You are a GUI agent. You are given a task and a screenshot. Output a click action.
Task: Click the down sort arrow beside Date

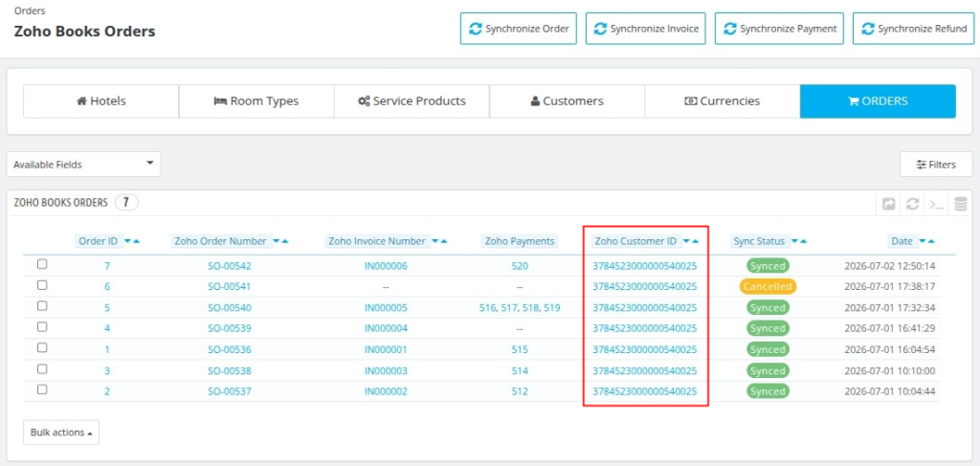pos(922,241)
